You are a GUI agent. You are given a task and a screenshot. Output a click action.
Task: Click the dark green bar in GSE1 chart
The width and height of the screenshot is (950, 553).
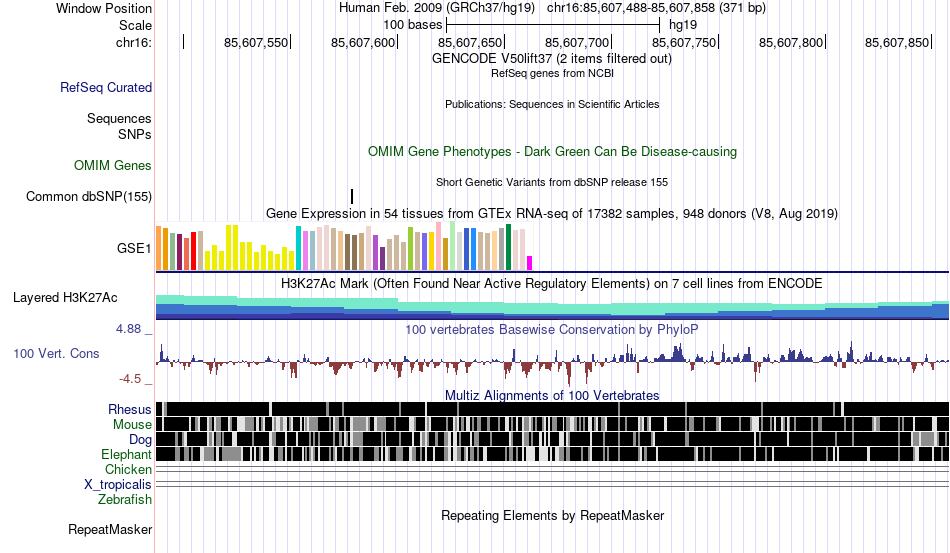pyautogui.click(x=508, y=247)
